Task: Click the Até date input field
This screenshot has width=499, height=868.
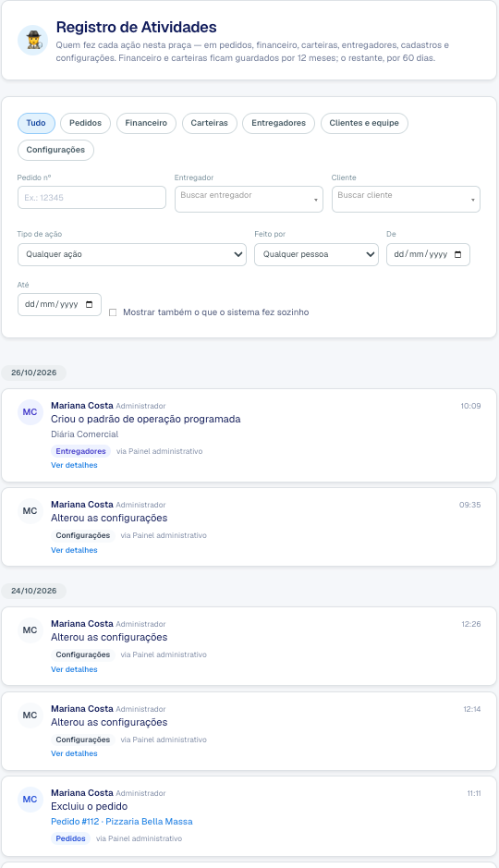Action: coord(59,304)
